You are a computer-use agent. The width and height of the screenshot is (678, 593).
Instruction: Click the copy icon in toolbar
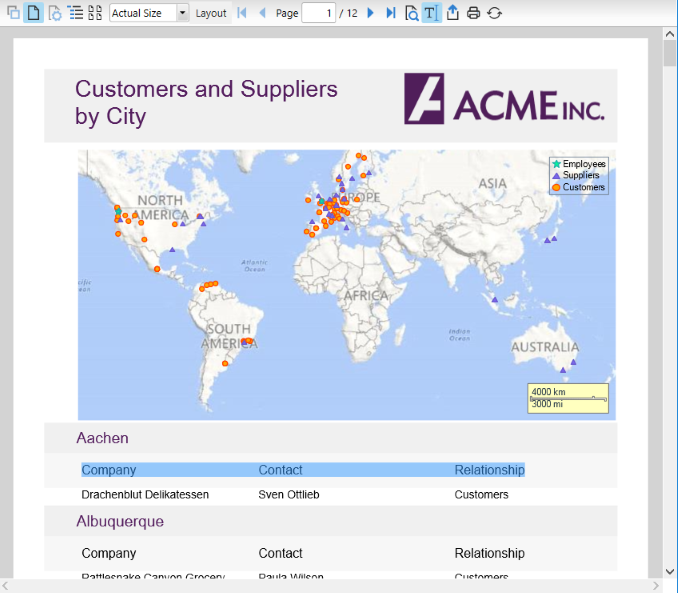13,13
